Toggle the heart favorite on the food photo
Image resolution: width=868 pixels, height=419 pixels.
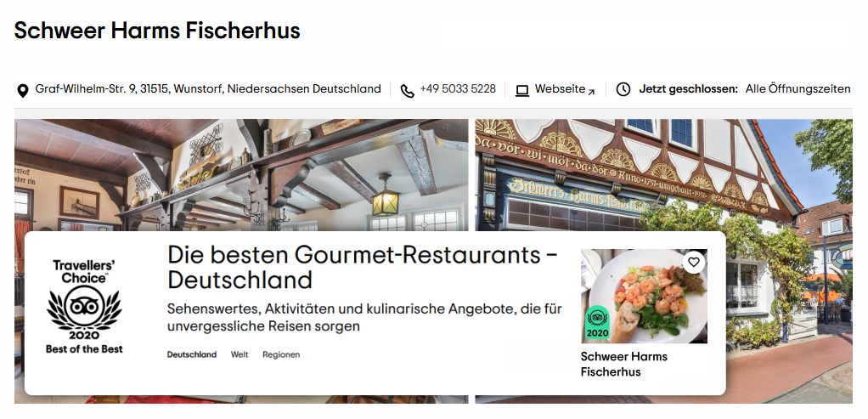694,262
